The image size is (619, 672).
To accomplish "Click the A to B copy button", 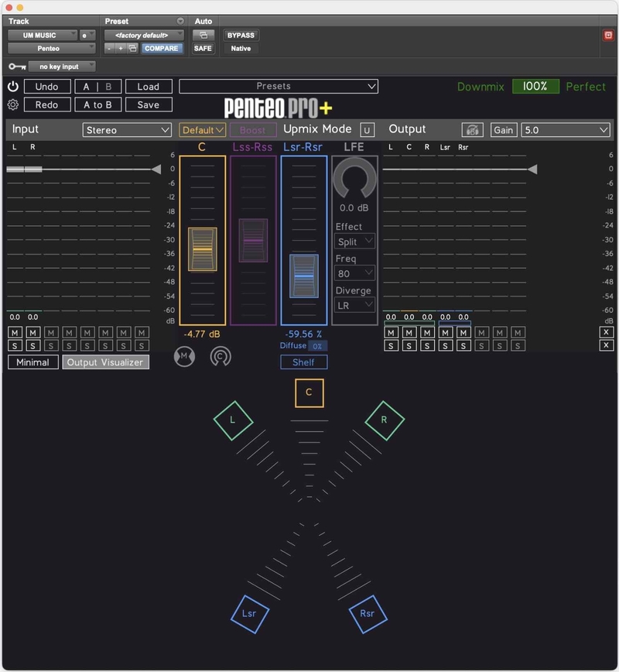I will coord(98,105).
